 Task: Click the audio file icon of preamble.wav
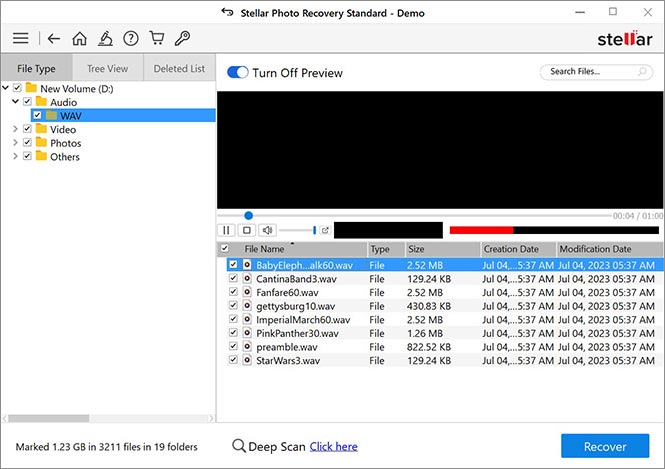[247, 346]
